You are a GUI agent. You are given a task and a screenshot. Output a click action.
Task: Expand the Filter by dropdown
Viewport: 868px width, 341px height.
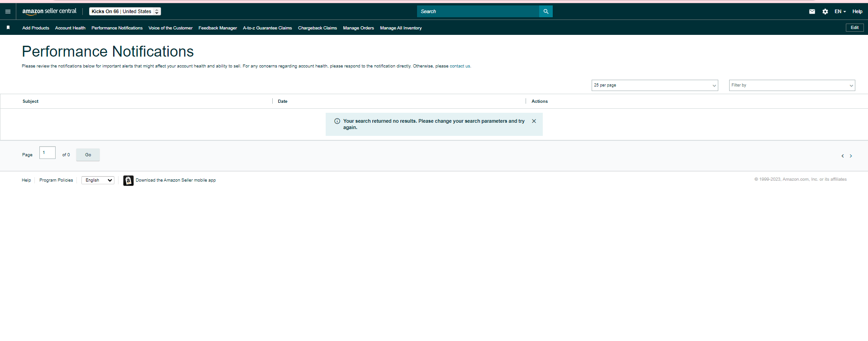point(792,85)
